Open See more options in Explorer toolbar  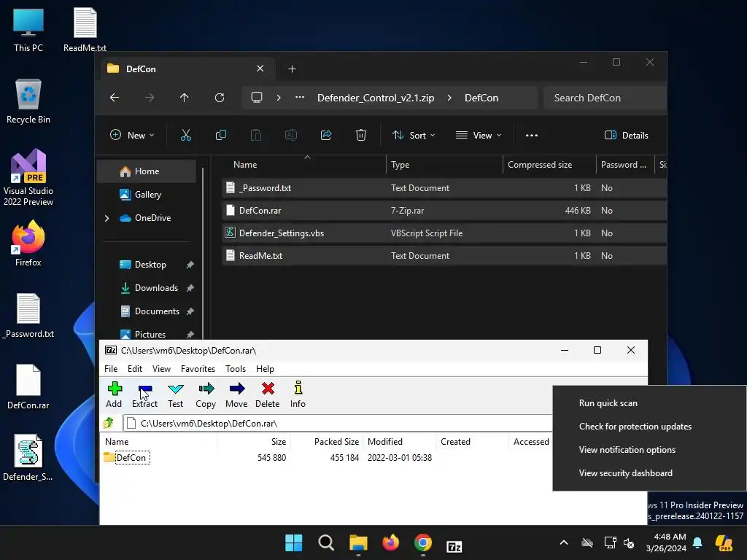point(532,135)
